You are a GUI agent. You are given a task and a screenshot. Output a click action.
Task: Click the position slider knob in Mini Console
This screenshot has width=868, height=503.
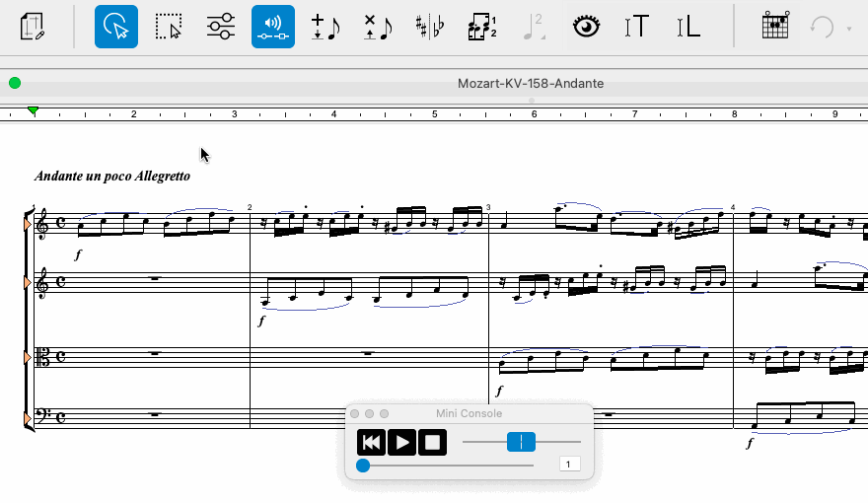pyautogui.click(x=363, y=466)
